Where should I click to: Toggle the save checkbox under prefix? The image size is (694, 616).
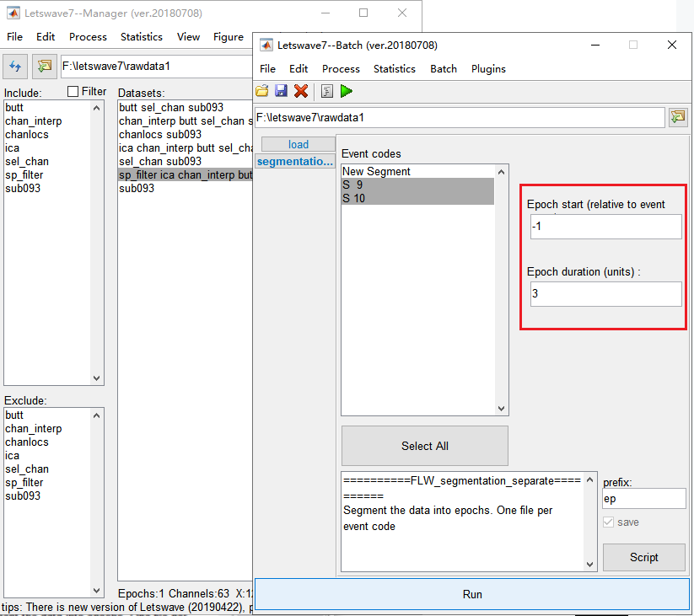click(609, 522)
